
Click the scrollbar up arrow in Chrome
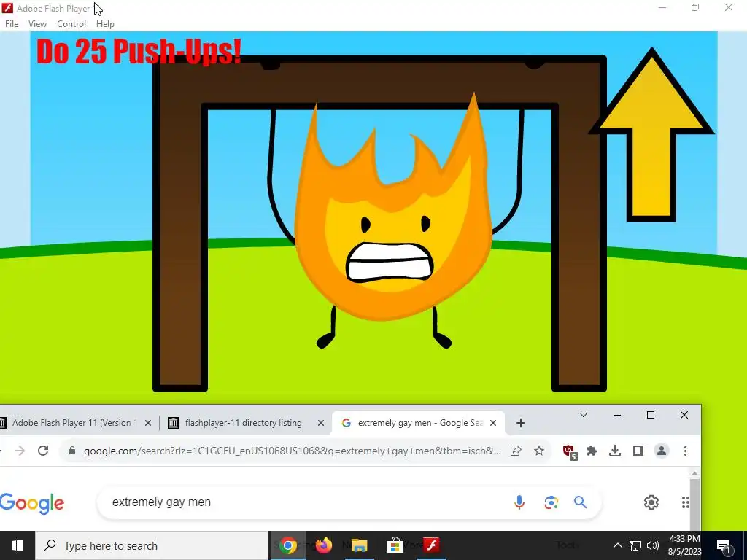tap(694, 472)
